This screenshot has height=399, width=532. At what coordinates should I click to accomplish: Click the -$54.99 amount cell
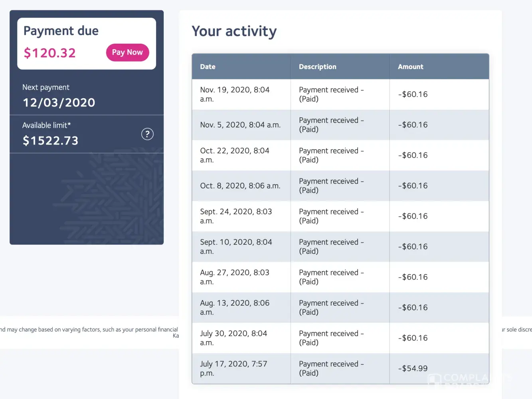413,368
